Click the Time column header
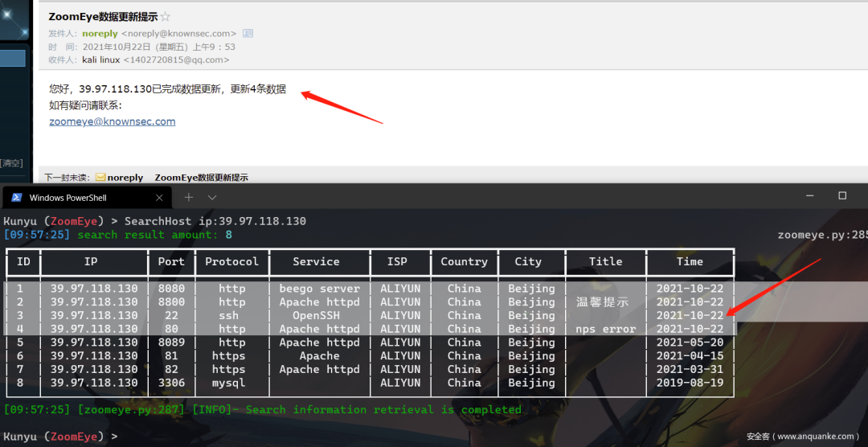 pos(690,261)
